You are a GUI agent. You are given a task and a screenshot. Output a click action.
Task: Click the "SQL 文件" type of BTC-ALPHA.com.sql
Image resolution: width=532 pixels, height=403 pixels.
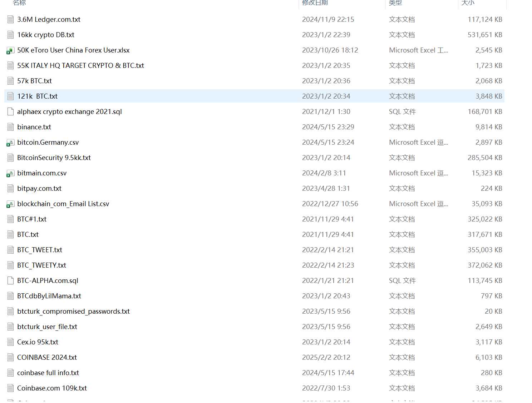tap(402, 280)
